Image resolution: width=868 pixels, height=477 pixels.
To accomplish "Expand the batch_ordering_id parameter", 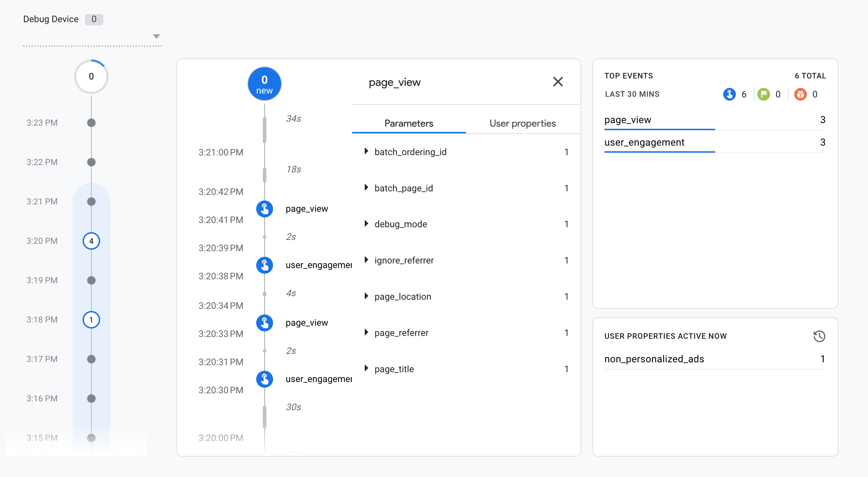I will (x=367, y=152).
